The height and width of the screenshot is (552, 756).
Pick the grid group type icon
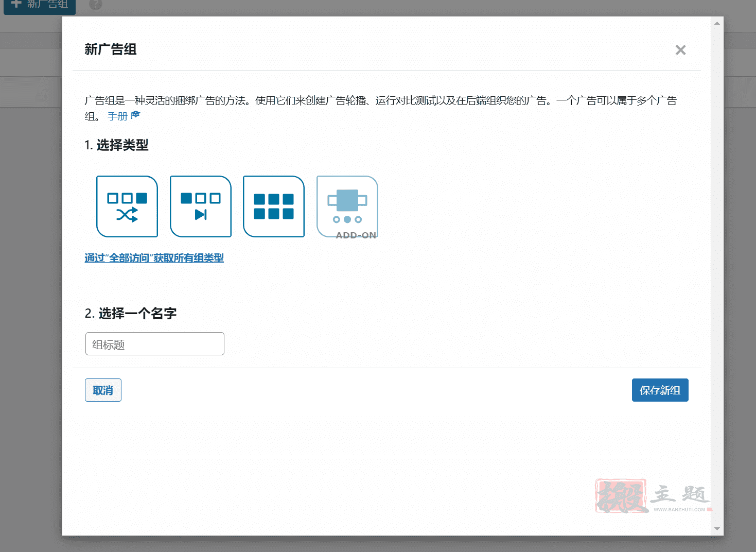tap(274, 206)
